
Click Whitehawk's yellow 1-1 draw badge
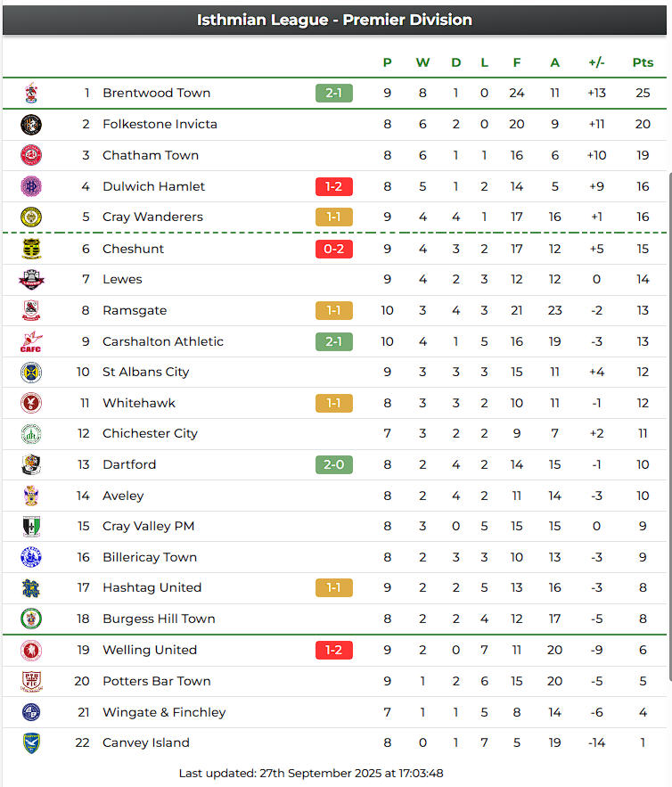(x=334, y=403)
